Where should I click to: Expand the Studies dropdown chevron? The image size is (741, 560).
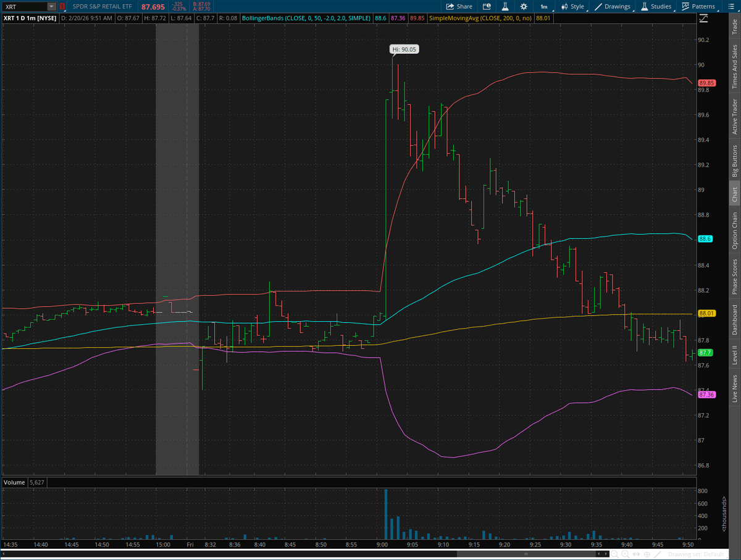coord(674,9)
